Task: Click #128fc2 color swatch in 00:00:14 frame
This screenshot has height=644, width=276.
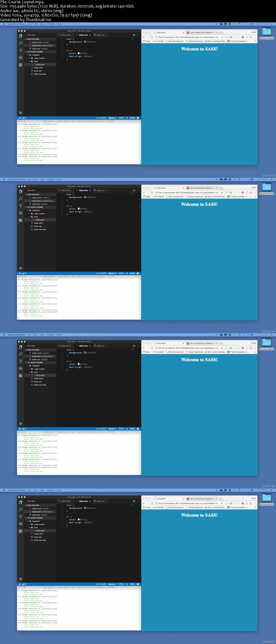Action: coord(85,42)
